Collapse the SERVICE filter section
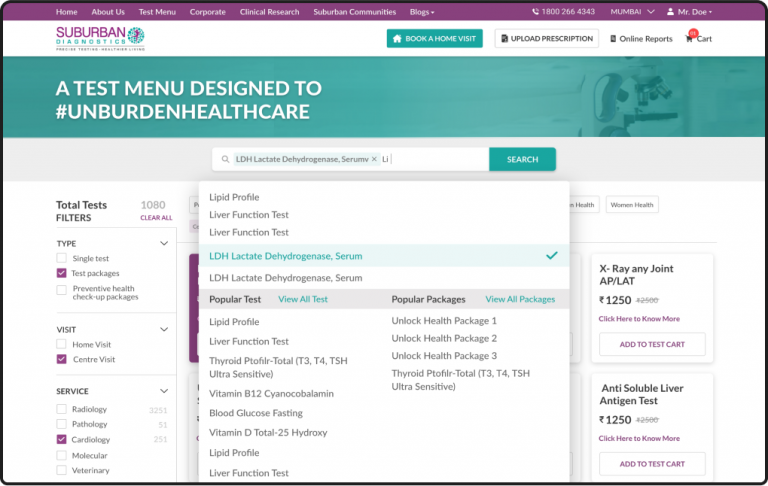 [x=164, y=391]
